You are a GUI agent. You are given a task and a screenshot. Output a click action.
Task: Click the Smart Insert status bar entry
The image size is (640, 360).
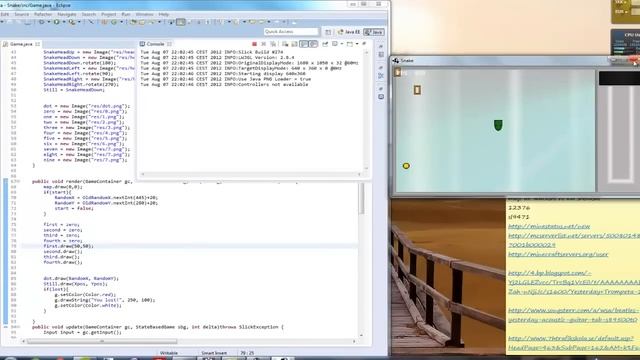click(x=214, y=353)
